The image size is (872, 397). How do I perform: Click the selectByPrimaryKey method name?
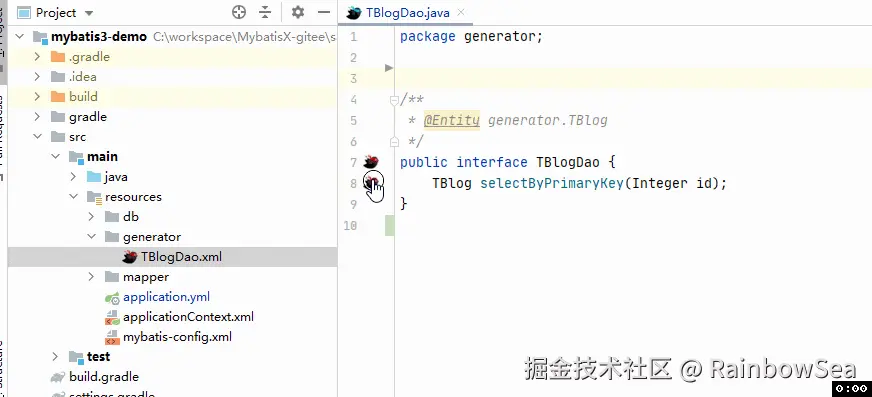click(552, 183)
